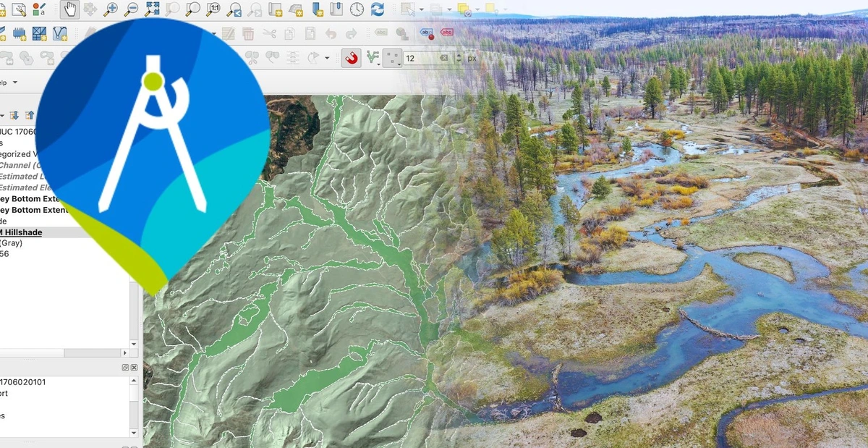Select the Hillshade layer in the panel

click(20, 232)
